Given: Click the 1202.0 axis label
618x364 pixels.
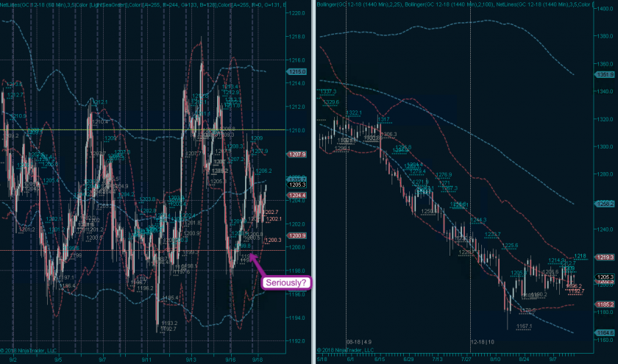Looking at the screenshot, I should 297,224.
